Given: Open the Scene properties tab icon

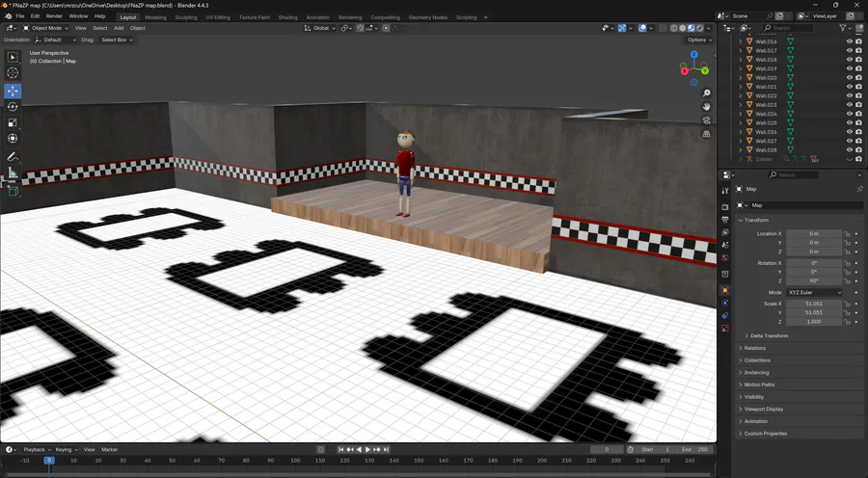Looking at the screenshot, I should pyautogui.click(x=725, y=245).
